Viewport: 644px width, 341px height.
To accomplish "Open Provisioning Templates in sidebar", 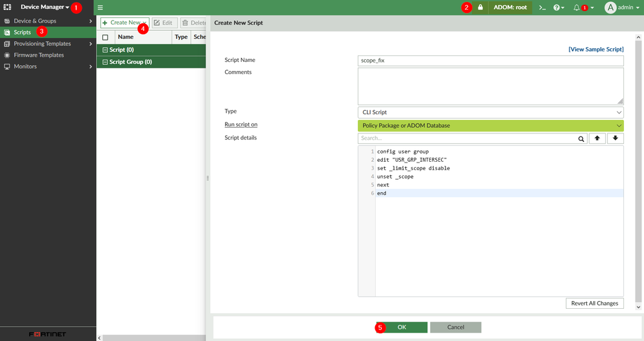I will click(x=43, y=43).
